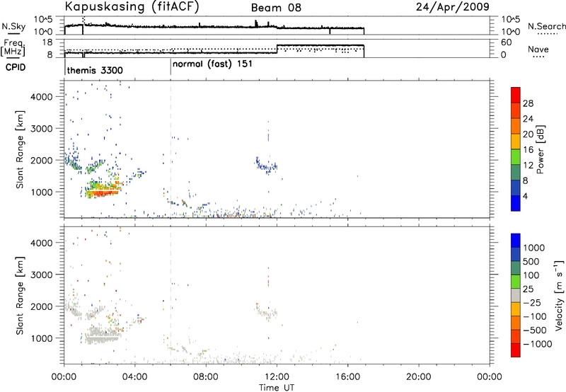This screenshot has width=566, height=392.
Task: Click the Power panel "Slant Range [km]" label
Action: (20, 149)
